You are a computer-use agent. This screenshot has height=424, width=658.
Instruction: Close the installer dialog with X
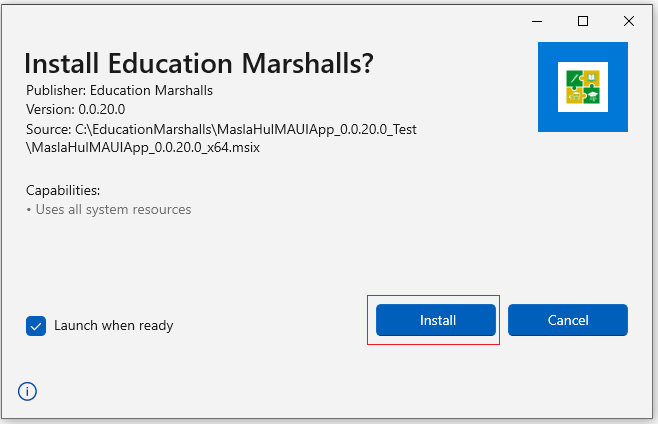(x=629, y=21)
